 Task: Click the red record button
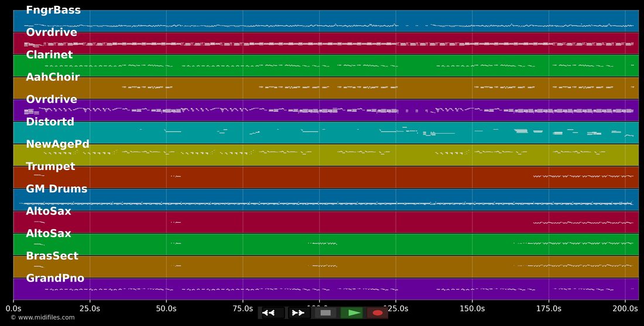pos(378,313)
